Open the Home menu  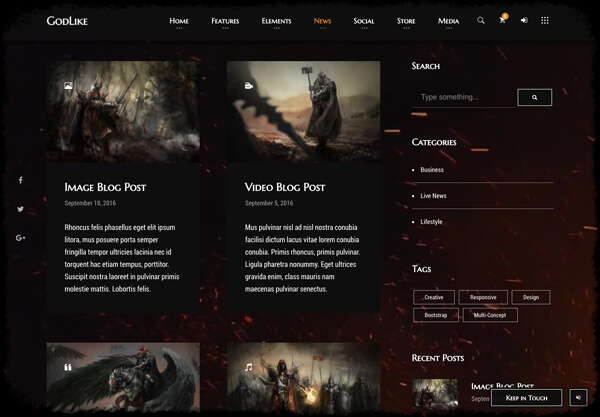[179, 21]
